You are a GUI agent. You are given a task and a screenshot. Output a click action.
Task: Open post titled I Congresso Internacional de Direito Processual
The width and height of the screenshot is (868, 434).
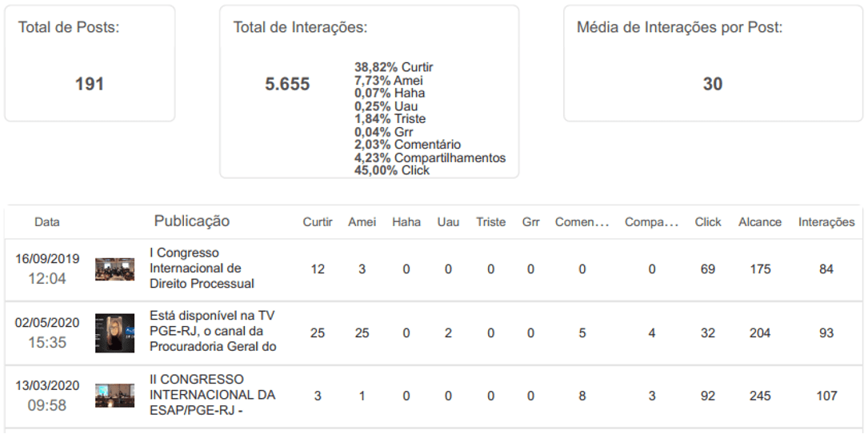pyautogui.click(x=202, y=268)
